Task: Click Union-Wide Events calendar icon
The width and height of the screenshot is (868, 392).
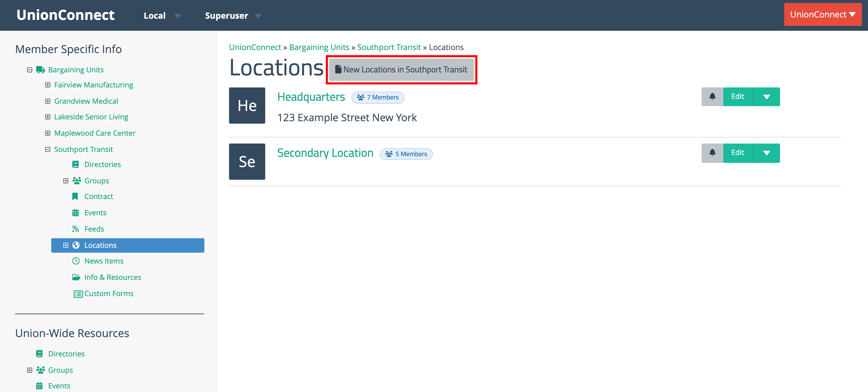Action: tap(39, 386)
